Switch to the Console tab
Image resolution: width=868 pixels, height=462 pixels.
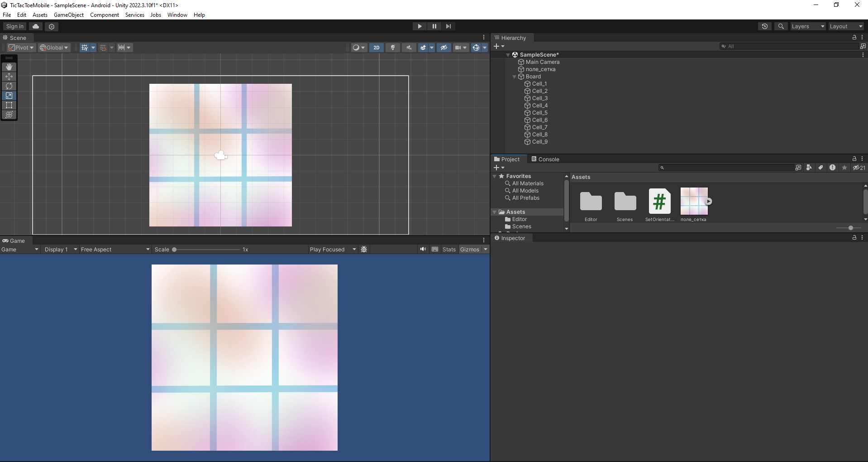click(x=545, y=159)
